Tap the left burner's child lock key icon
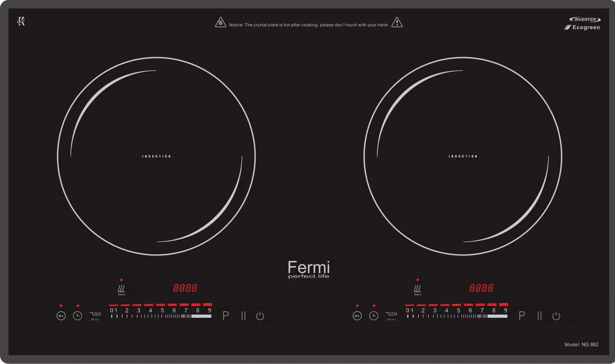 click(61, 316)
